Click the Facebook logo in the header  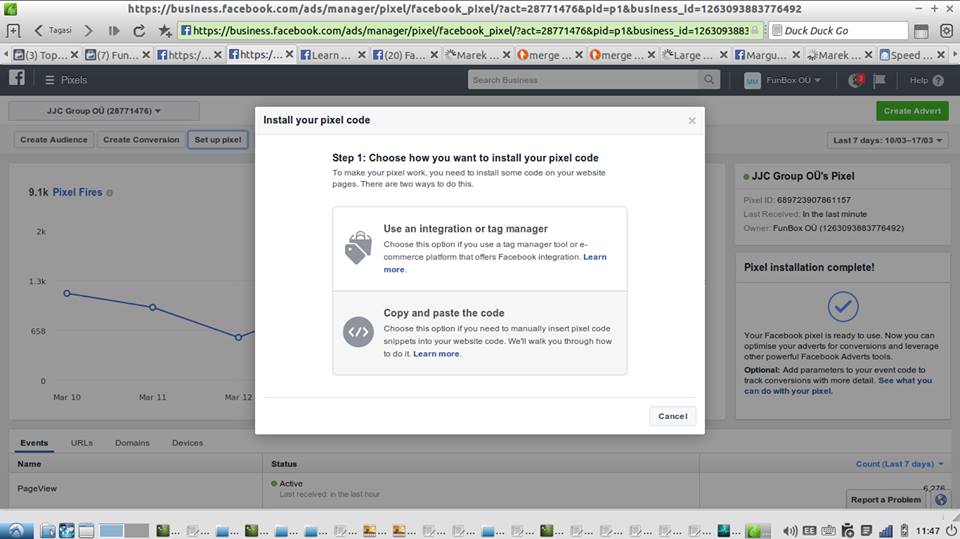[x=17, y=78]
